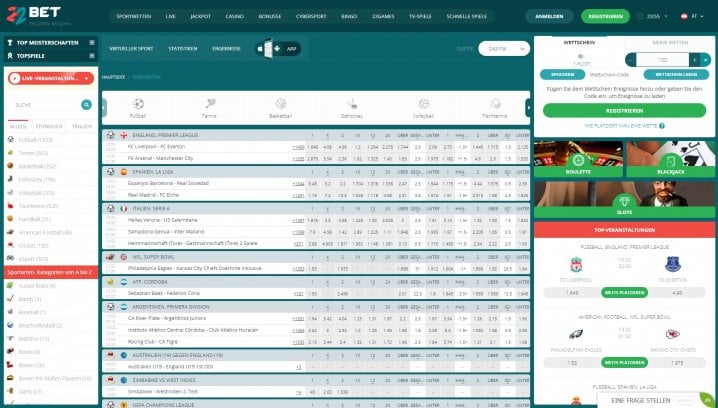Open the Virtueller Sport link

131,49
